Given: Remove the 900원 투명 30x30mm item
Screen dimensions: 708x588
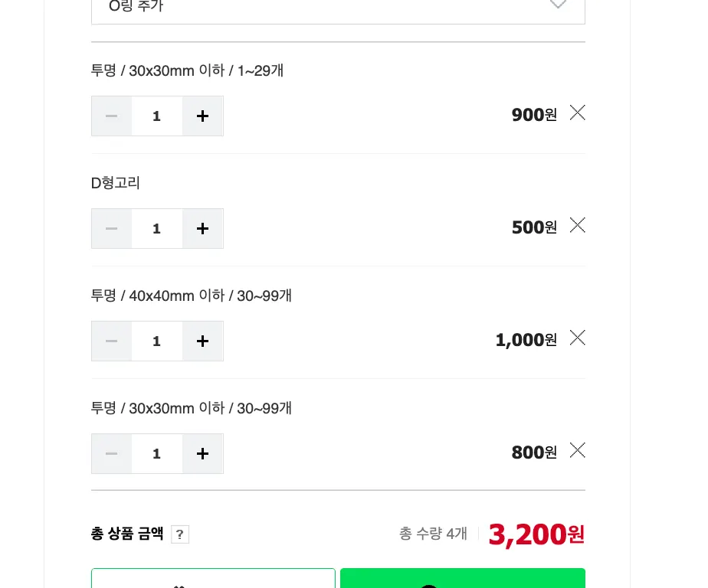Looking at the screenshot, I should click(x=578, y=113).
